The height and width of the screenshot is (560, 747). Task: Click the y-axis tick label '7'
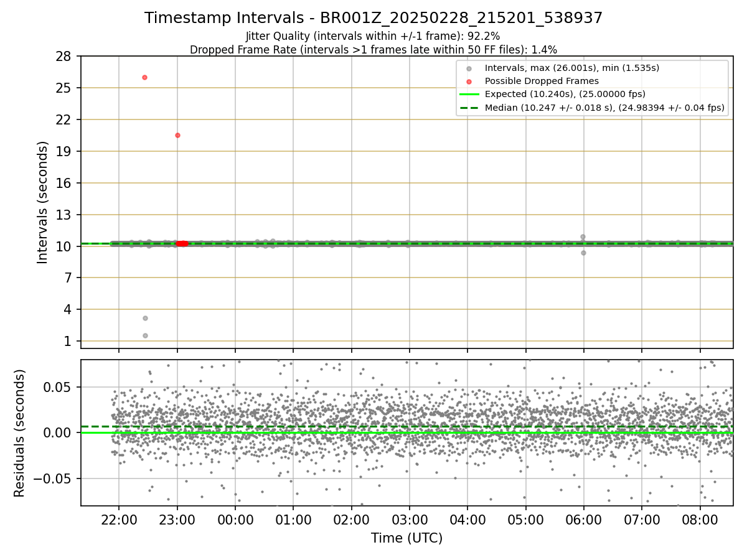pos(68,278)
